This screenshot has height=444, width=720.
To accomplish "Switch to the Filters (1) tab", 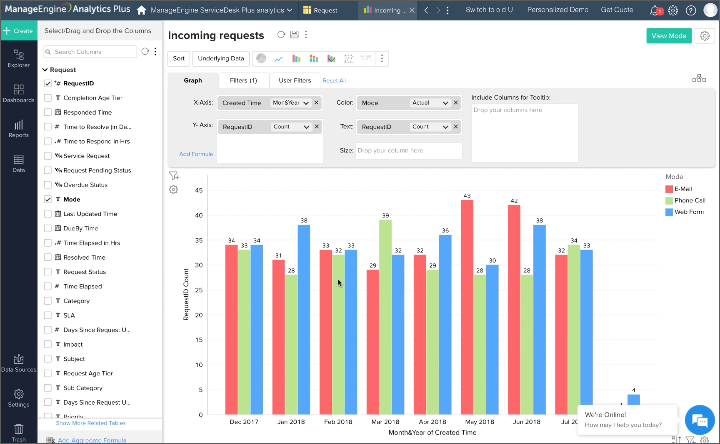I will point(243,80).
